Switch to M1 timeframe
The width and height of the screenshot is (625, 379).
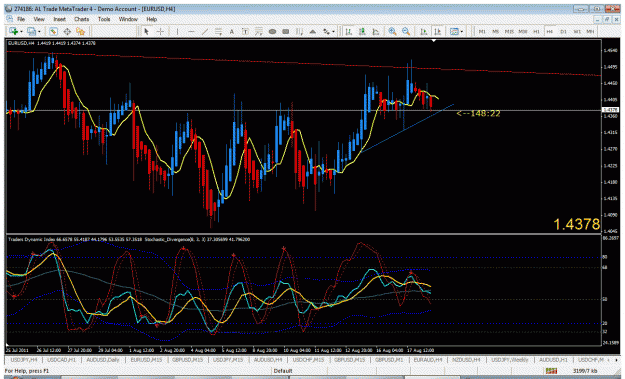[482, 31]
